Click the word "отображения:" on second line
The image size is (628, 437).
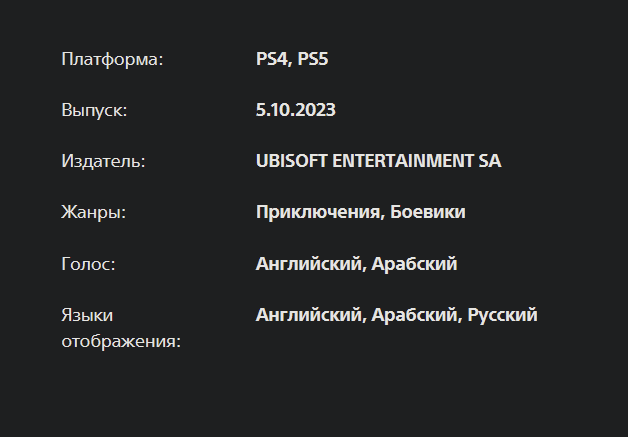(x=121, y=342)
